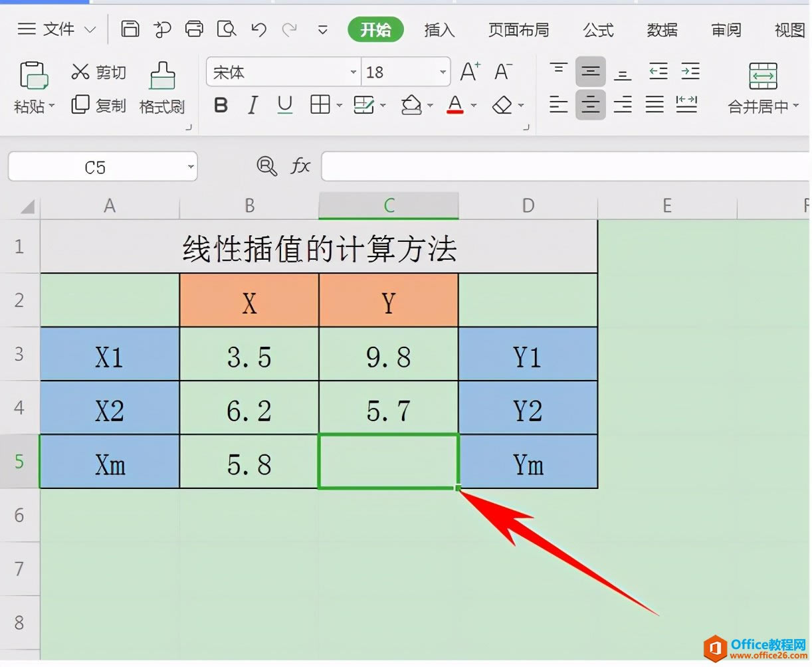
Task: Open the fill color dropdown arrow
Action: pos(430,106)
